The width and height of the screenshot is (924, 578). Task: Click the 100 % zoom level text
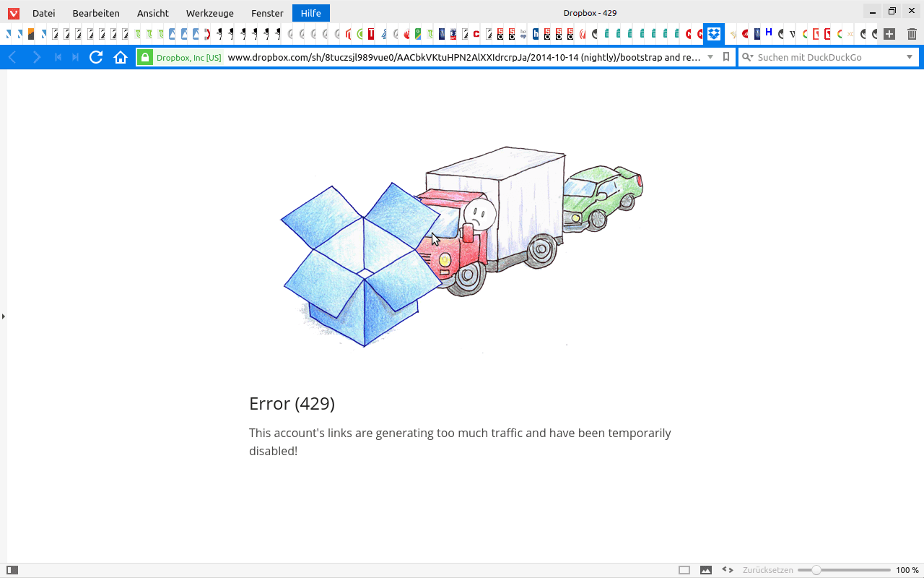[907, 570]
